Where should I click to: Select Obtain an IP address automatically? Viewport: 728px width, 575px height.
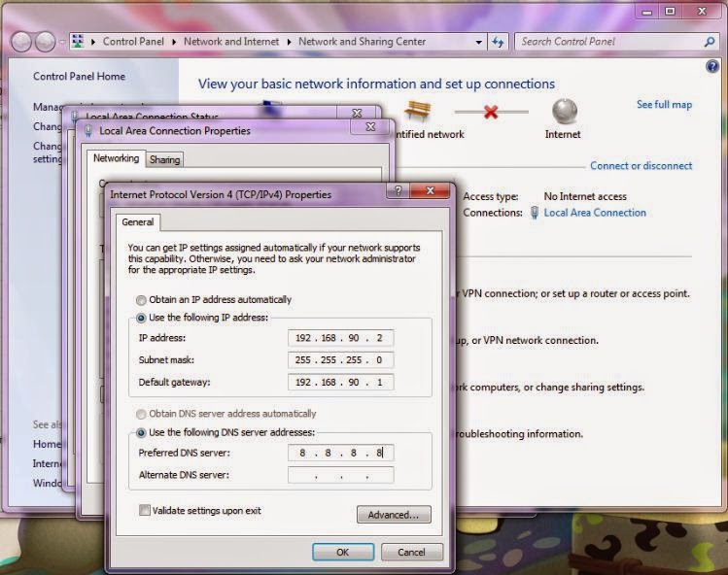pos(141,300)
